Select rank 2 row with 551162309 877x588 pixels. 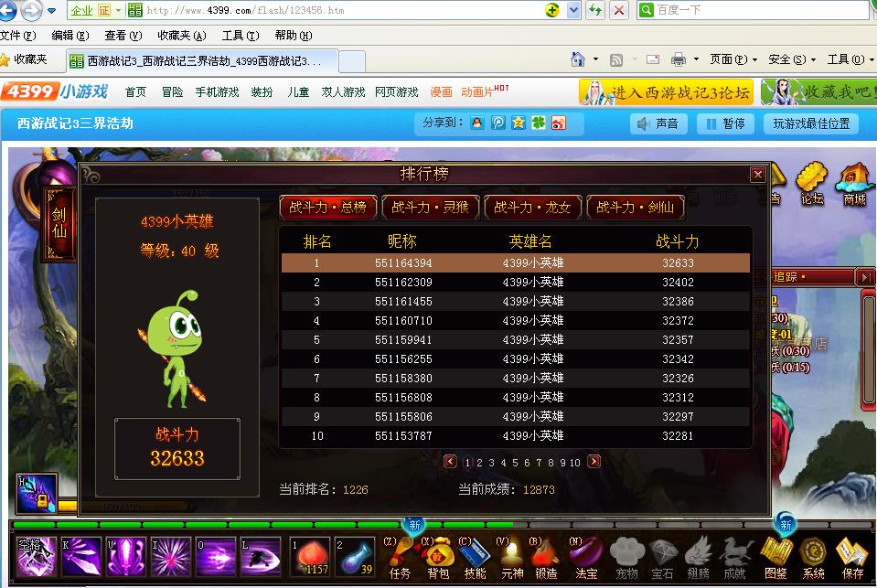pos(515,282)
